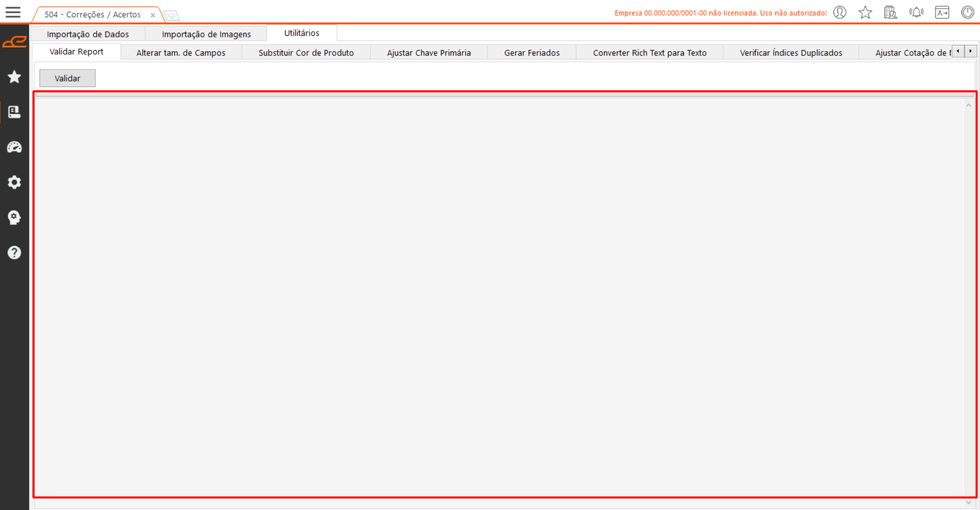Screen dimensions: 980x510
Task: Click the favorites star in the sidebar
Action: click(14, 77)
